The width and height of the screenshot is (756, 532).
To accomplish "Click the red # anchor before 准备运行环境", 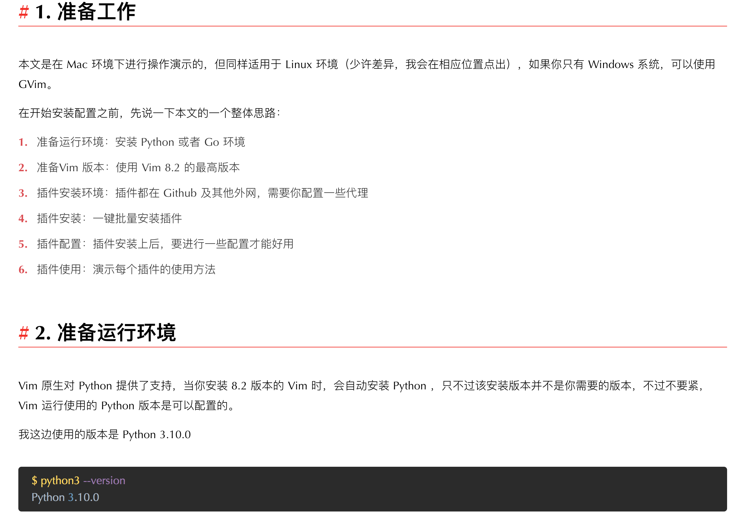I will (24, 333).
